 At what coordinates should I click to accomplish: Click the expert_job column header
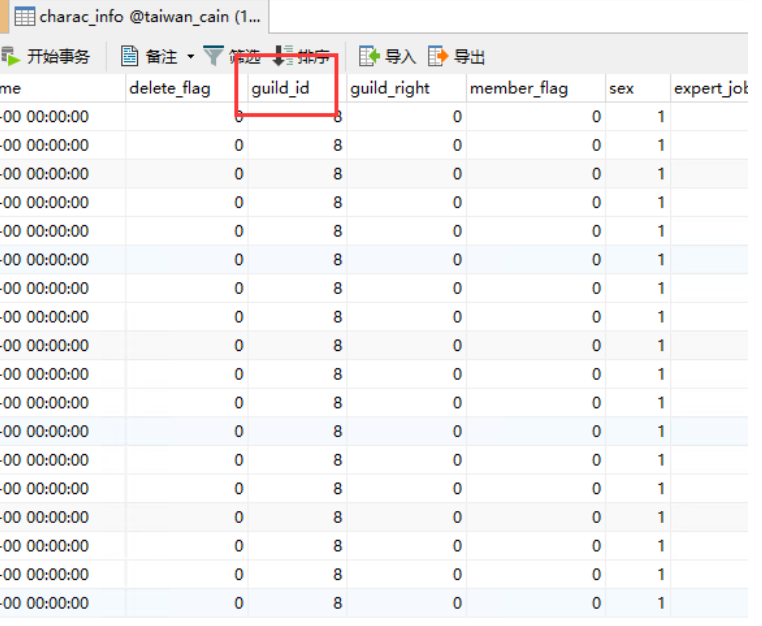(710, 88)
